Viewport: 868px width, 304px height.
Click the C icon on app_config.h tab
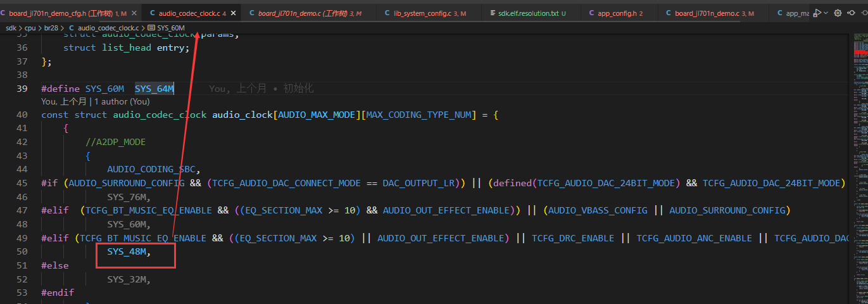(x=591, y=13)
